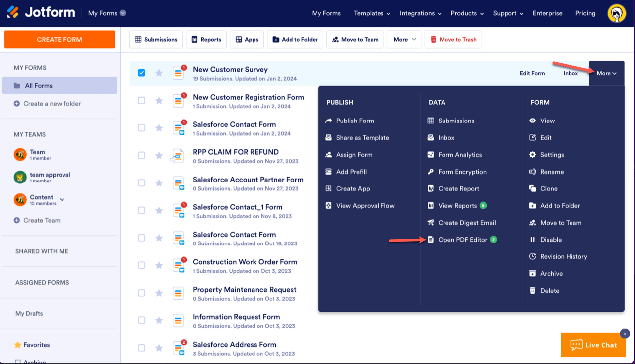This screenshot has width=635, height=364.
Task: Open the All Forms folder in sidebar
Action: [60, 86]
